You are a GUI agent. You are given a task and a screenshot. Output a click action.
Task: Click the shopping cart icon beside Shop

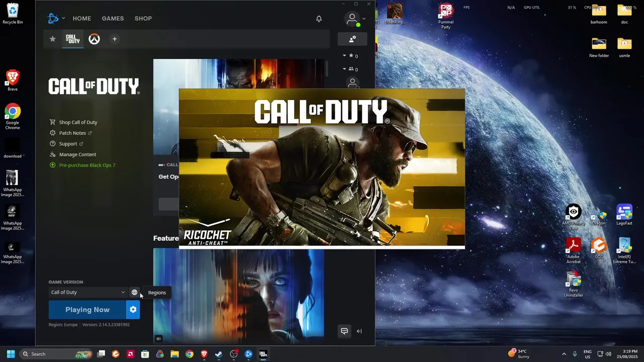click(x=52, y=122)
